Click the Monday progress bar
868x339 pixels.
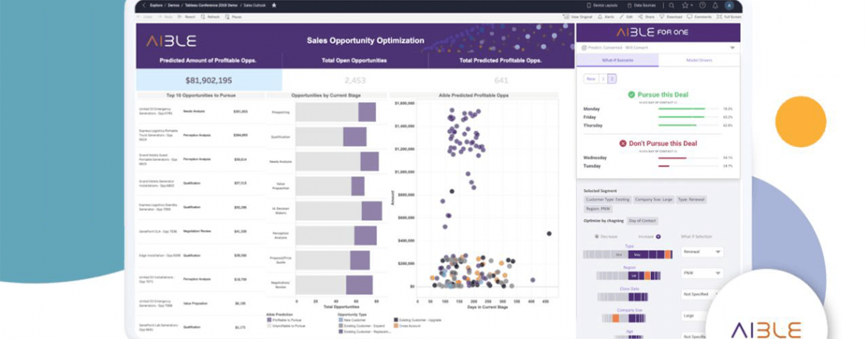point(689,109)
